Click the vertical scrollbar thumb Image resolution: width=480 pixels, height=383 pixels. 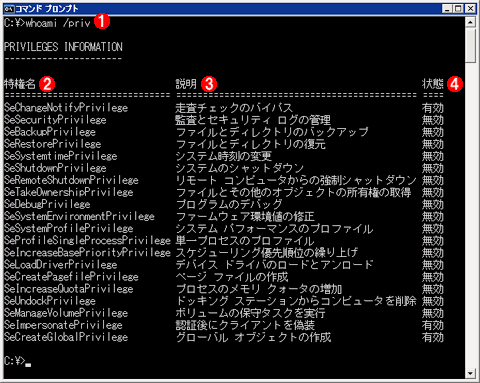(x=470, y=45)
